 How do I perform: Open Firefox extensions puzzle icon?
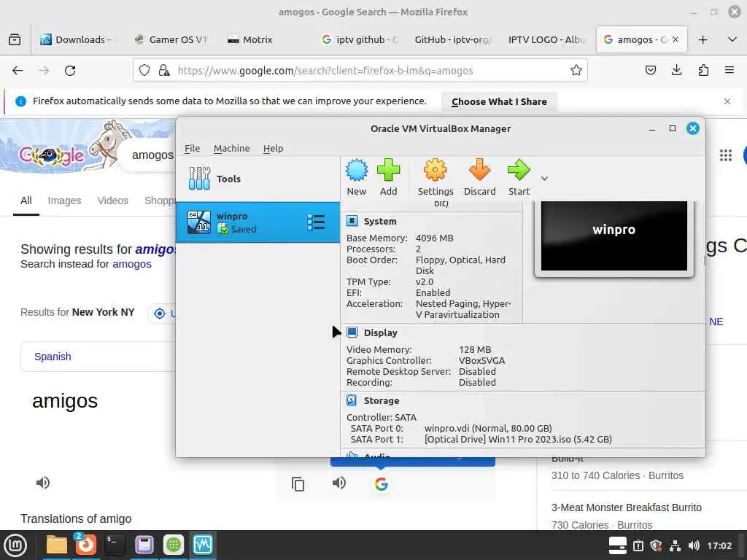703,71
